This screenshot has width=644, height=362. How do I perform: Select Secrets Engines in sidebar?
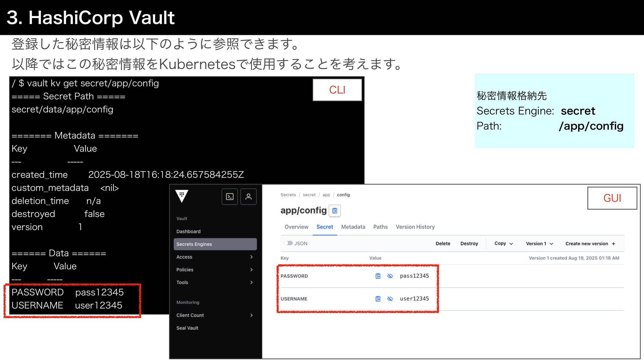[x=215, y=244]
